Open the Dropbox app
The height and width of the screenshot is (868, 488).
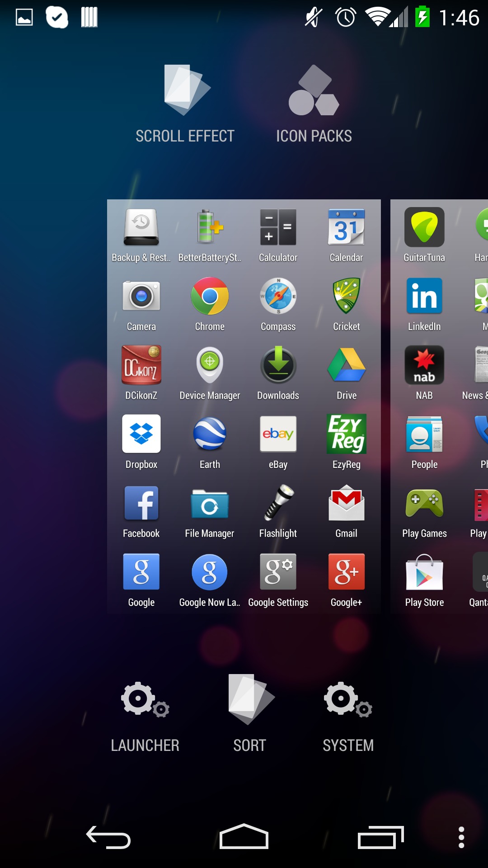[x=141, y=442]
